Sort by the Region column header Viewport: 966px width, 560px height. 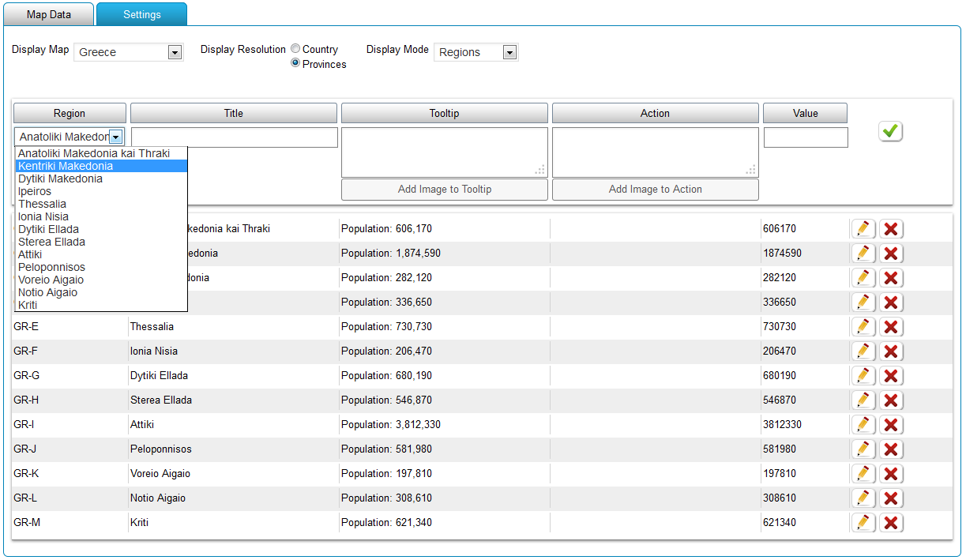[x=70, y=114]
